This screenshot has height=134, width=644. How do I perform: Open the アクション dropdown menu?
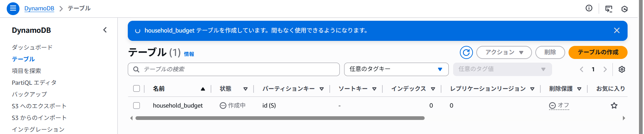504,52
